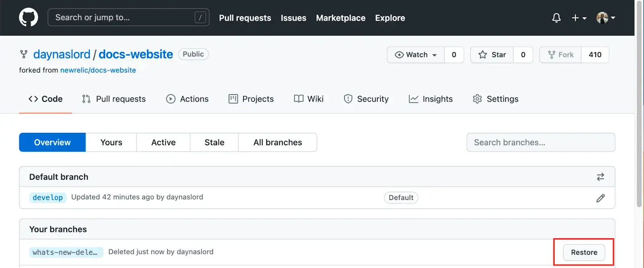Image resolution: width=644 pixels, height=268 pixels.
Task: Open the Watch dropdown menu
Action: pos(416,55)
